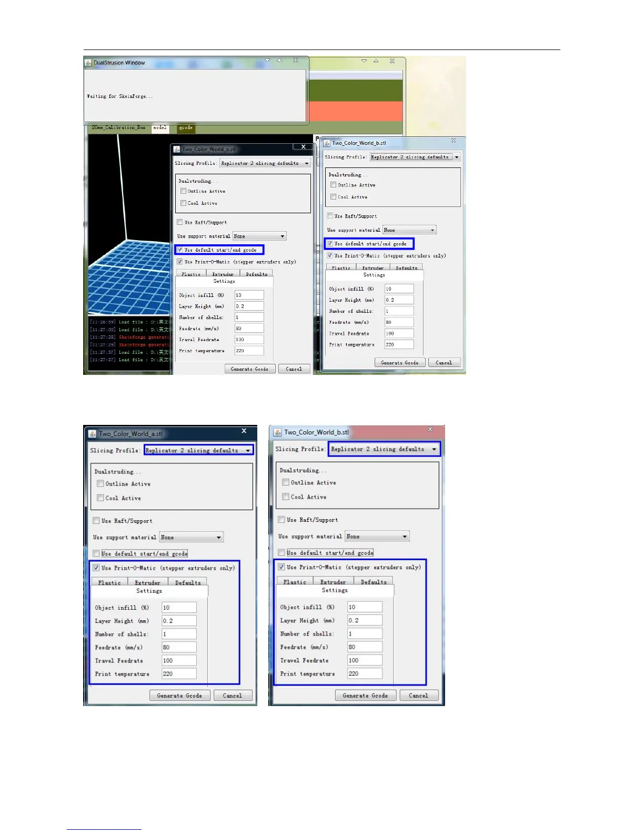Close the DualStrusion Window
The height and width of the screenshot is (834, 644).
tap(296, 61)
